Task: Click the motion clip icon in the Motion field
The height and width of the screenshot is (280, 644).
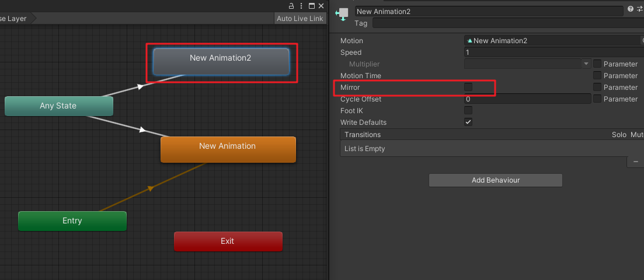Action: tap(469, 41)
